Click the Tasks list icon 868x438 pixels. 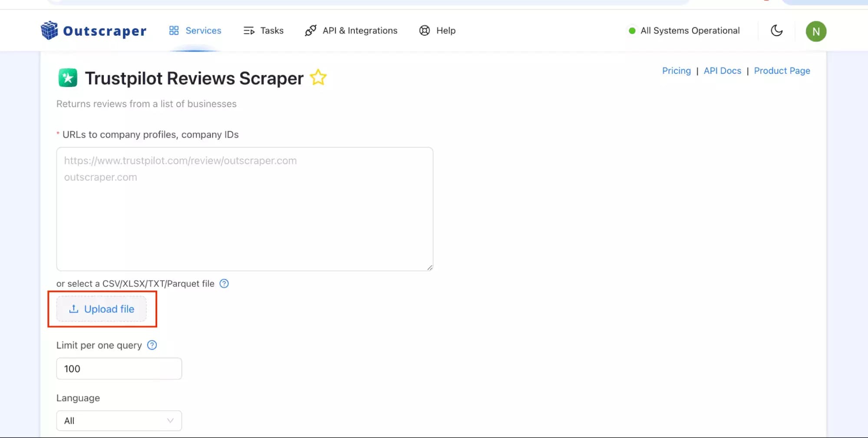pyautogui.click(x=249, y=30)
